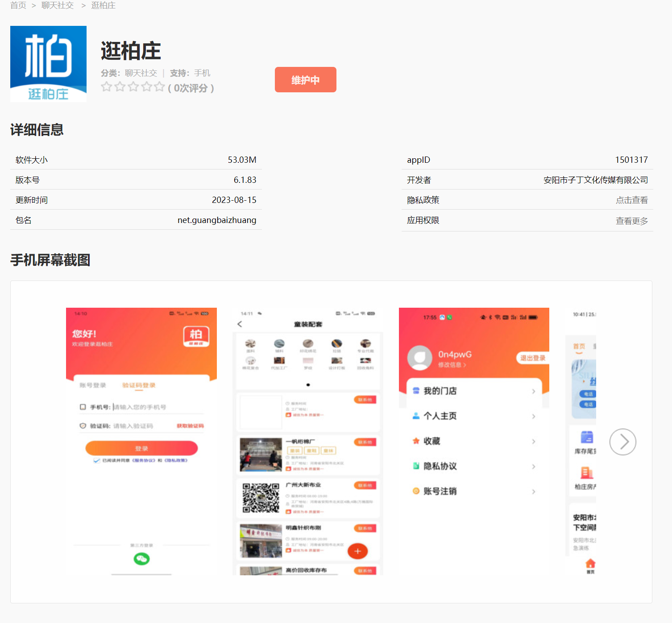The height and width of the screenshot is (623, 672).
Task: Open privacy policy via 点击查看
Action: [x=631, y=200]
